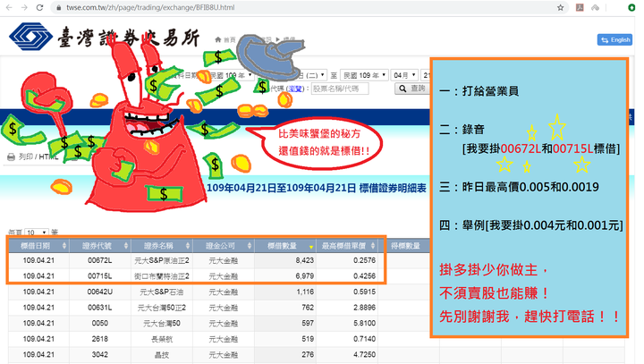The width and height of the screenshot is (644, 364).
Task: Go back to the previous browser page
Action: click(x=9, y=7)
